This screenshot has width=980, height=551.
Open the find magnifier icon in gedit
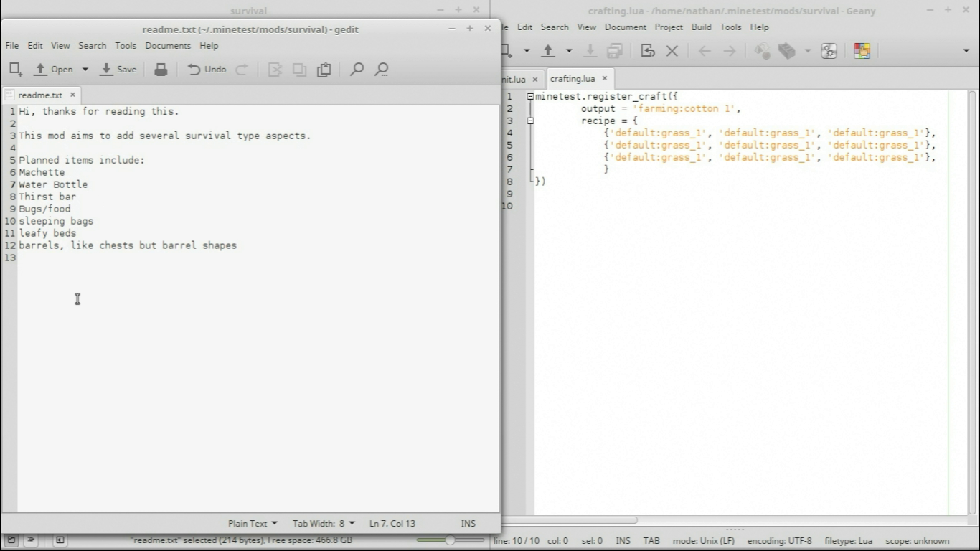[x=357, y=70]
